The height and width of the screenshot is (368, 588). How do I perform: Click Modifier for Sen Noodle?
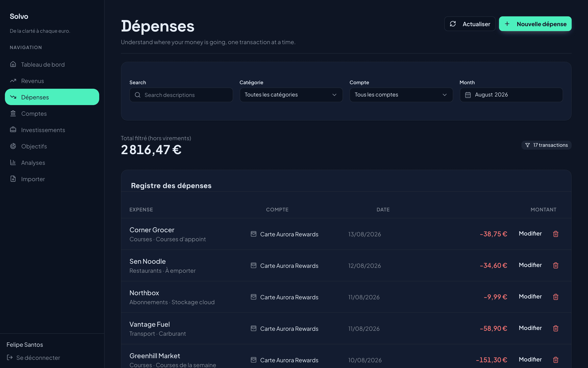pyautogui.click(x=530, y=265)
